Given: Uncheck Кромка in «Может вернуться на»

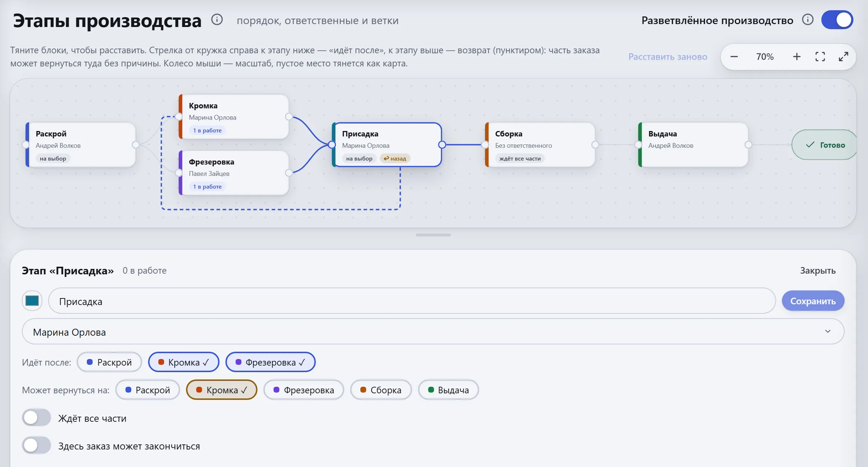Looking at the screenshot, I should [221, 390].
